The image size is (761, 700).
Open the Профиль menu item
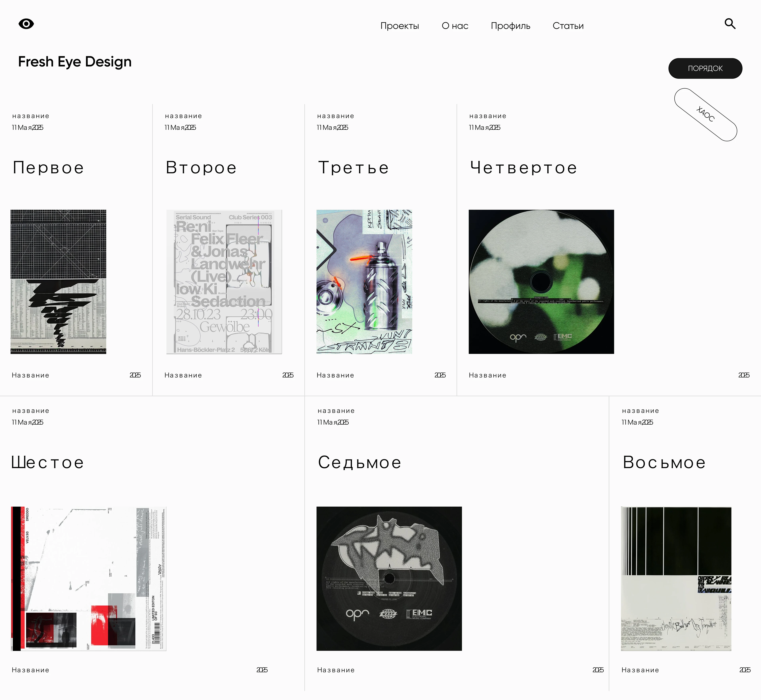pyautogui.click(x=510, y=26)
